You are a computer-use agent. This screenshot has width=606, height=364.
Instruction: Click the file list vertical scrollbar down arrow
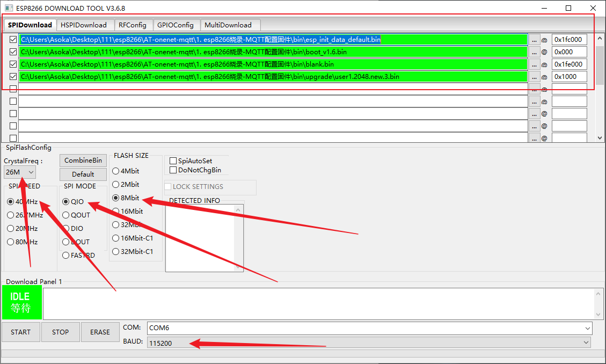click(600, 137)
